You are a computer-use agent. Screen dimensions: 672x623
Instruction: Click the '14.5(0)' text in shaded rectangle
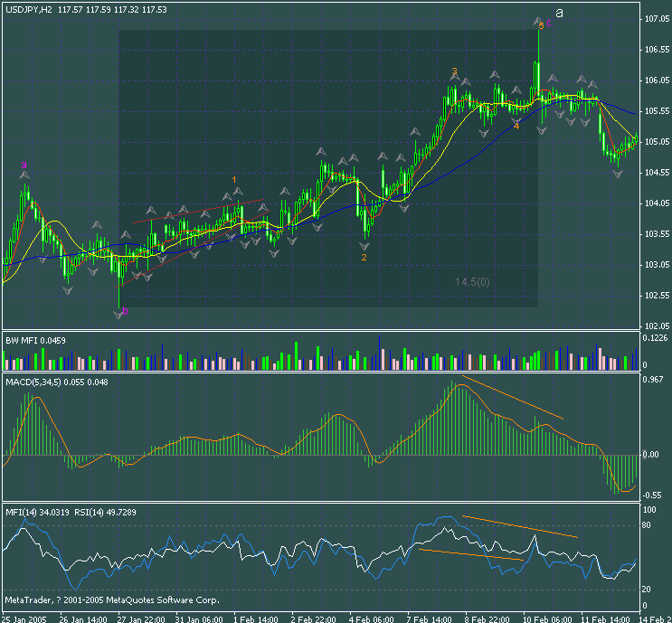(472, 282)
